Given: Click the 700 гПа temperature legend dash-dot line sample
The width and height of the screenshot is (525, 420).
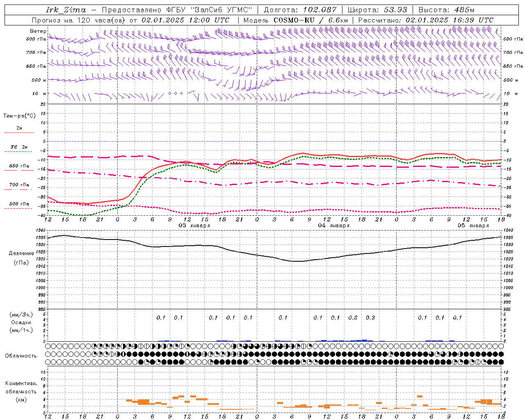Looking at the screenshot, I should pos(19,189).
